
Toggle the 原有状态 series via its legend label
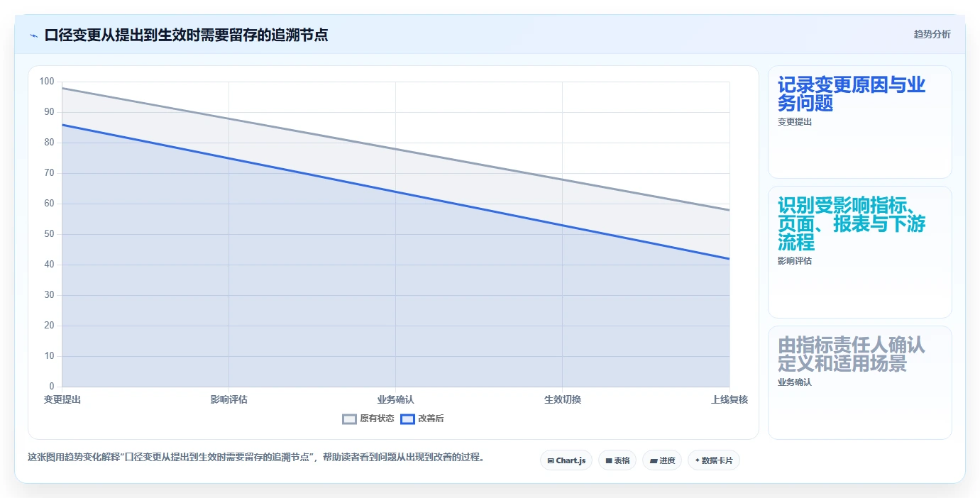tap(377, 419)
